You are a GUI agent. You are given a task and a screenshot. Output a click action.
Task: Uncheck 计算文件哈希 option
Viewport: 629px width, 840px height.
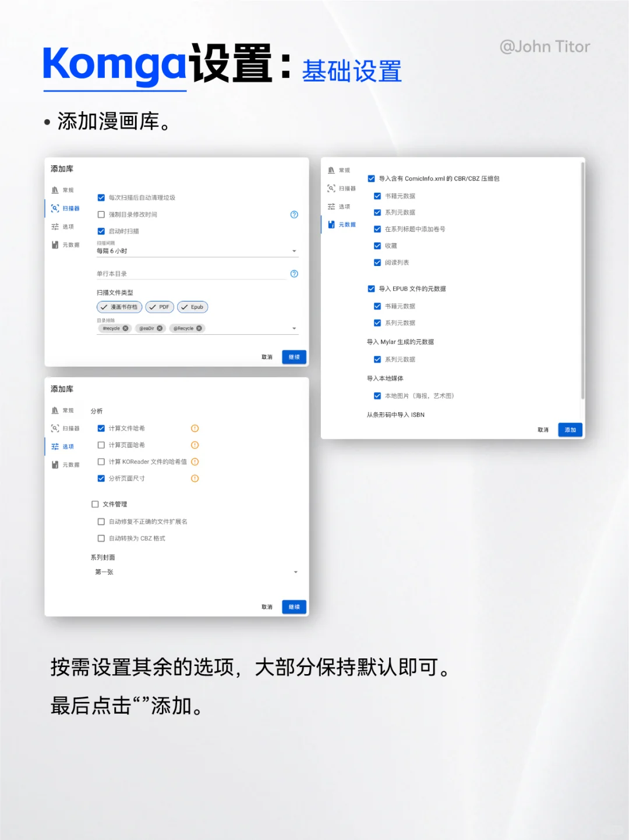[101, 428]
